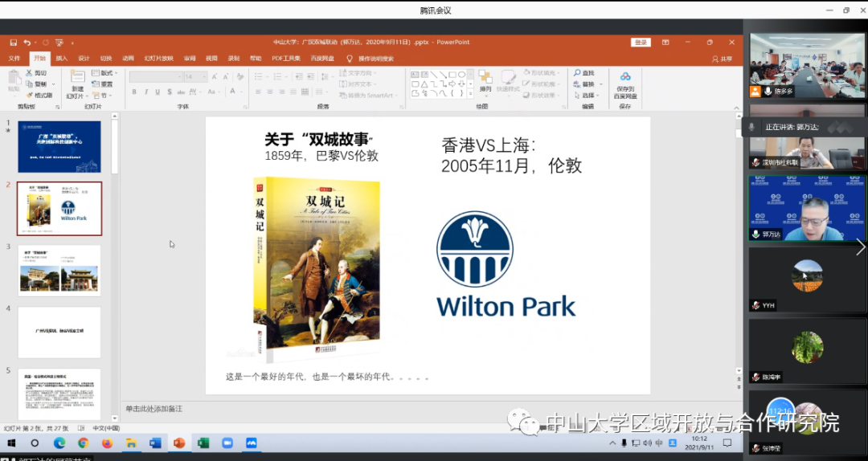Toggle center alignment for paragraph
This screenshot has width=868, height=461.
click(x=270, y=92)
